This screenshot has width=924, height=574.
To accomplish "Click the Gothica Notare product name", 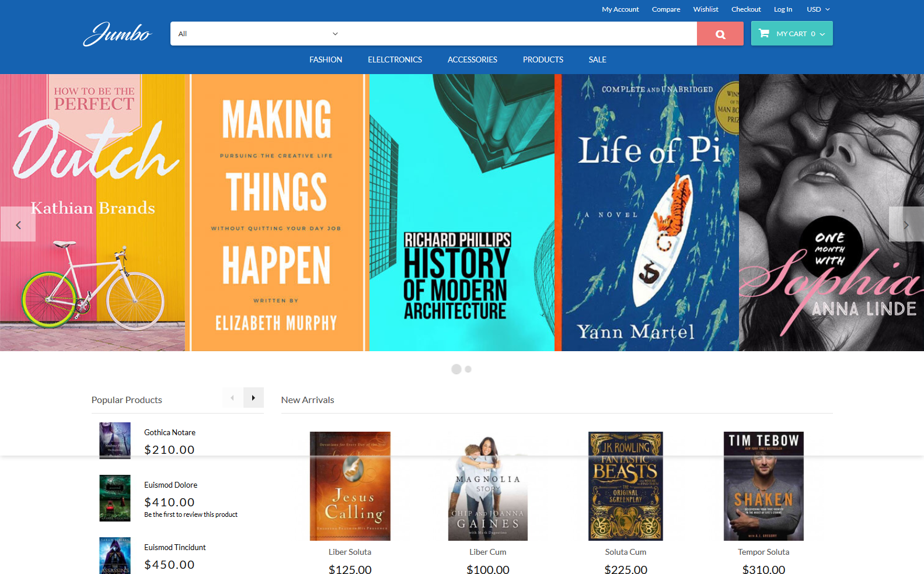I will click(170, 432).
